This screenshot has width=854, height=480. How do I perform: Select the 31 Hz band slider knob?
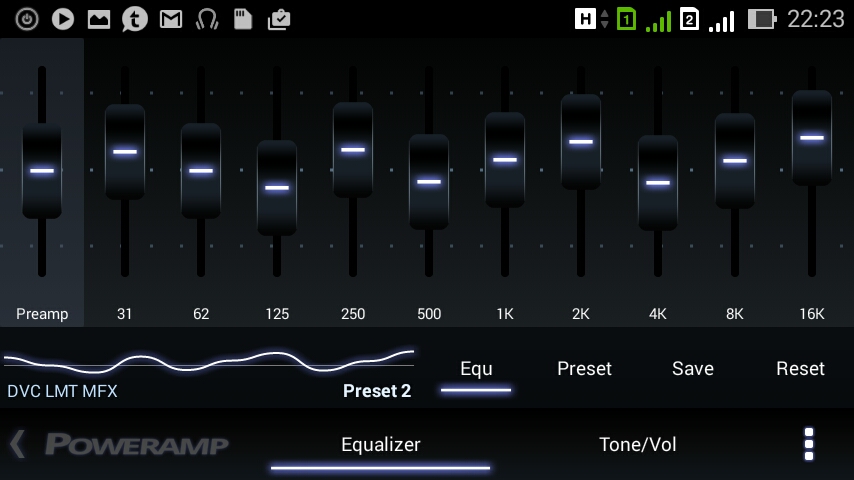pos(125,151)
